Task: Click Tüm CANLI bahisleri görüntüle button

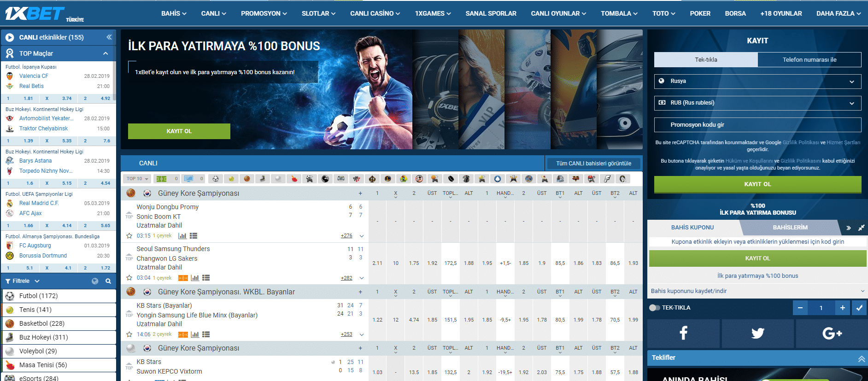Action: [x=593, y=164]
